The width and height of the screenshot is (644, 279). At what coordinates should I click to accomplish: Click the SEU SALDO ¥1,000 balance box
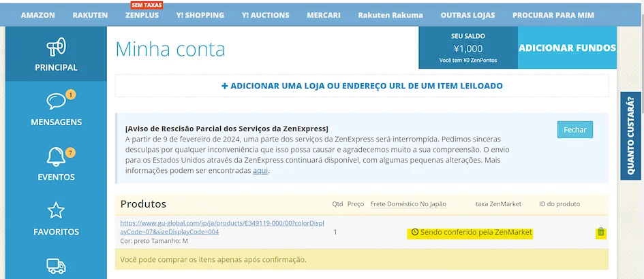pos(468,48)
